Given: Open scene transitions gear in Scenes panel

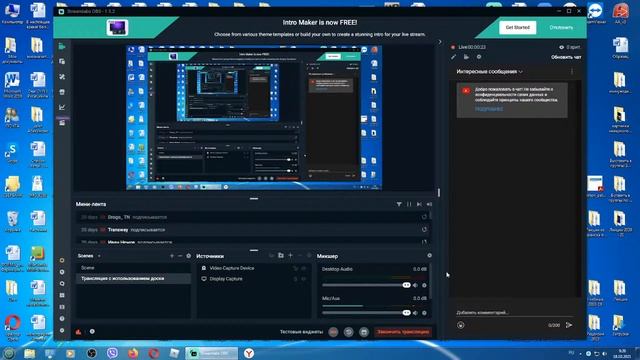Looking at the screenshot, I should click(189, 256).
